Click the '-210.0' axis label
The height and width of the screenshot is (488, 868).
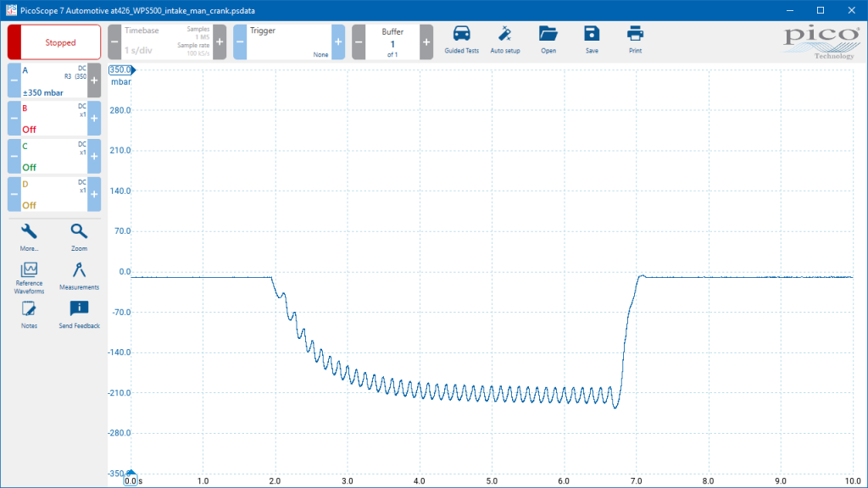[x=120, y=393]
